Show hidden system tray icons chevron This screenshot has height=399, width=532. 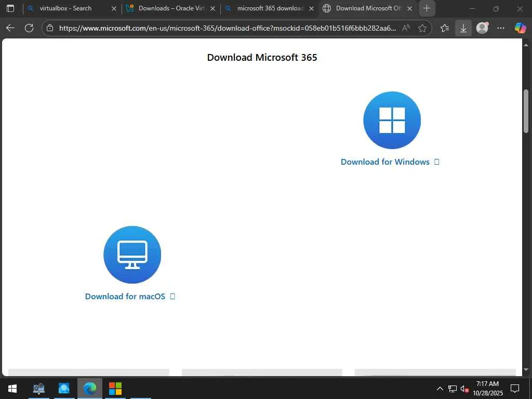pyautogui.click(x=440, y=389)
